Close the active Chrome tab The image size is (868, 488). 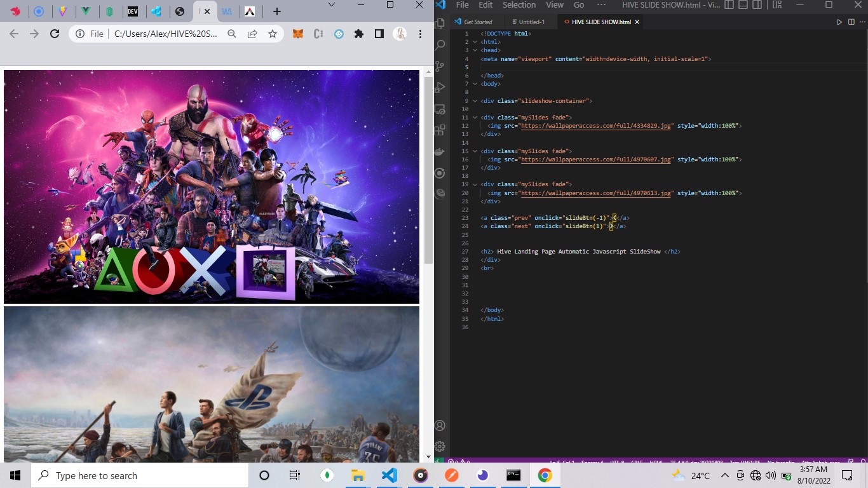click(x=207, y=11)
